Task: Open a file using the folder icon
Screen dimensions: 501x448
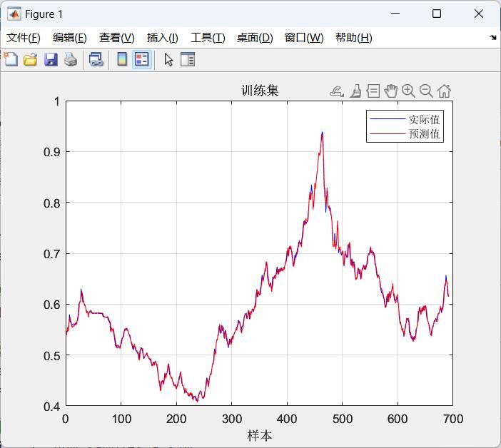Action: 30,60
